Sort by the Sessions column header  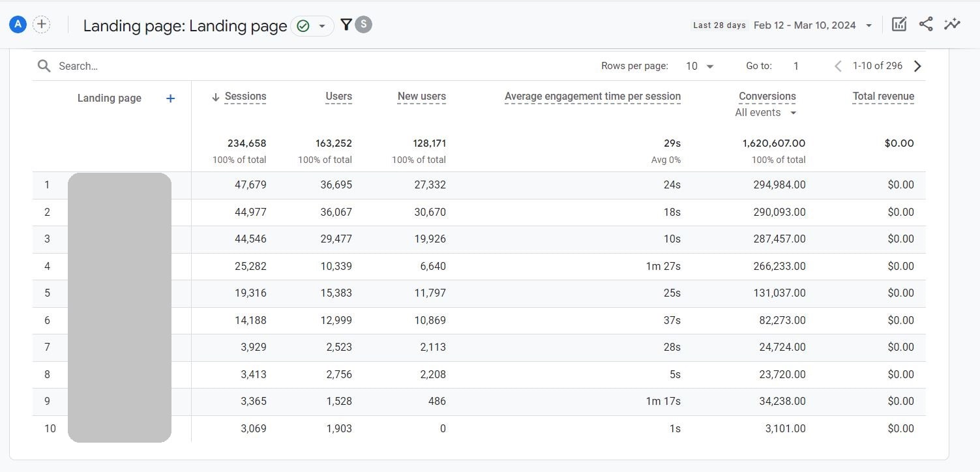click(x=245, y=96)
